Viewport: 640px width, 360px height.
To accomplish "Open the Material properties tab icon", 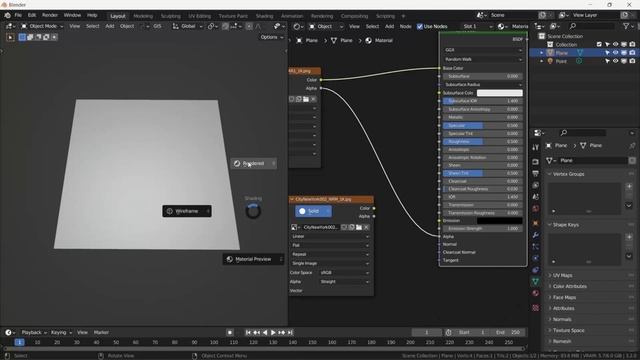I will click(536, 293).
